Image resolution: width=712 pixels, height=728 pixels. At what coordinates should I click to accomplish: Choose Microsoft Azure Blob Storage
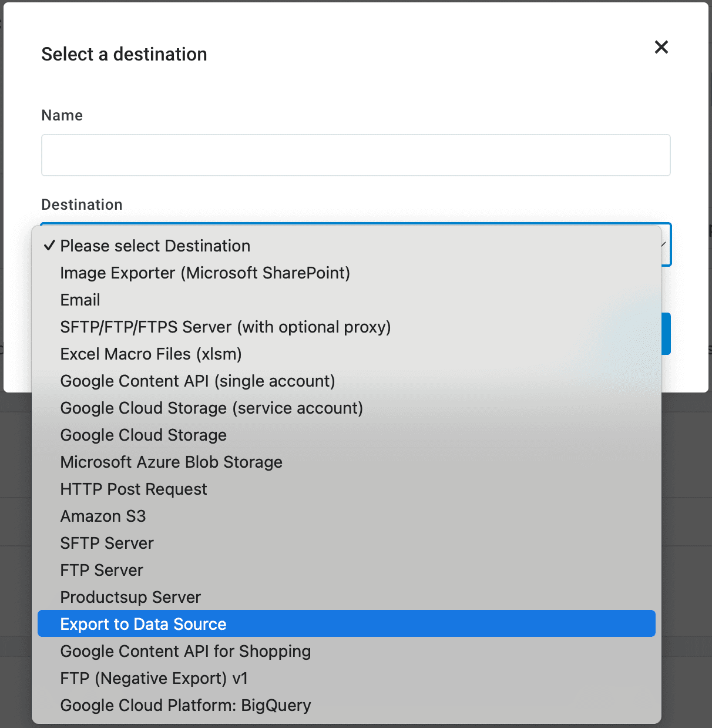(171, 462)
